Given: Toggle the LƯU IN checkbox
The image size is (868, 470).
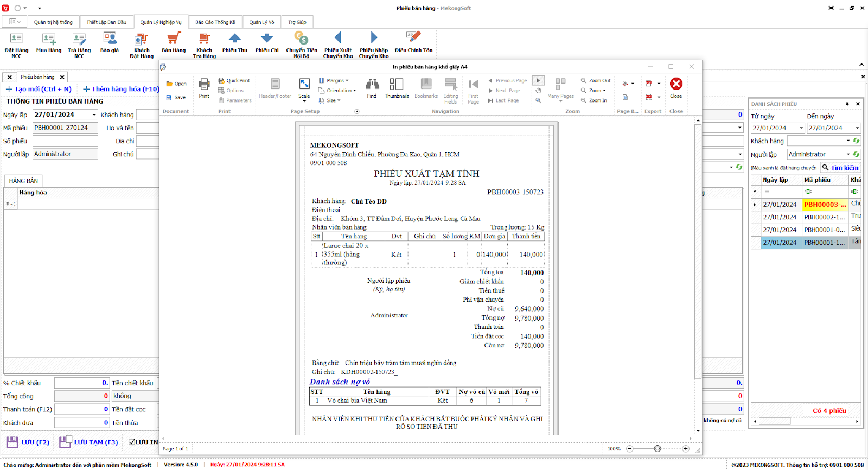Looking at the screenshot, I should click(x=132, y=442).
